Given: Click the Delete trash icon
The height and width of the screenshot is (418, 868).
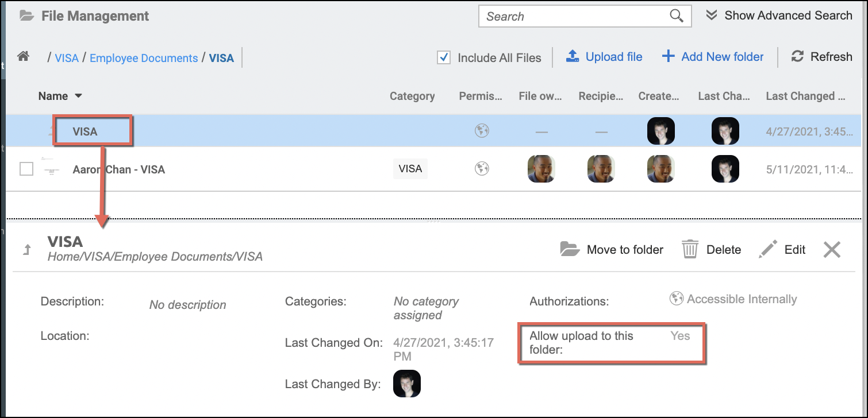Looking at the screenshot, I should point(690,249).
